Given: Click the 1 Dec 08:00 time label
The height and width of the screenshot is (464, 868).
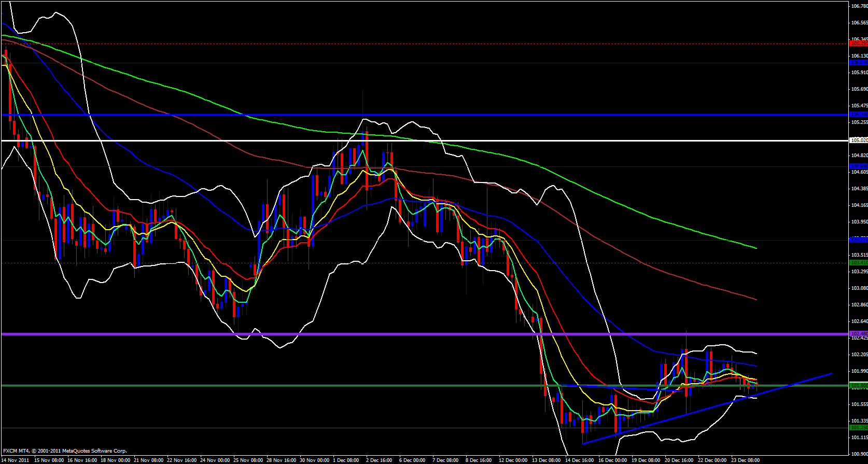Looking at the screenshot, I should point(346,460).
